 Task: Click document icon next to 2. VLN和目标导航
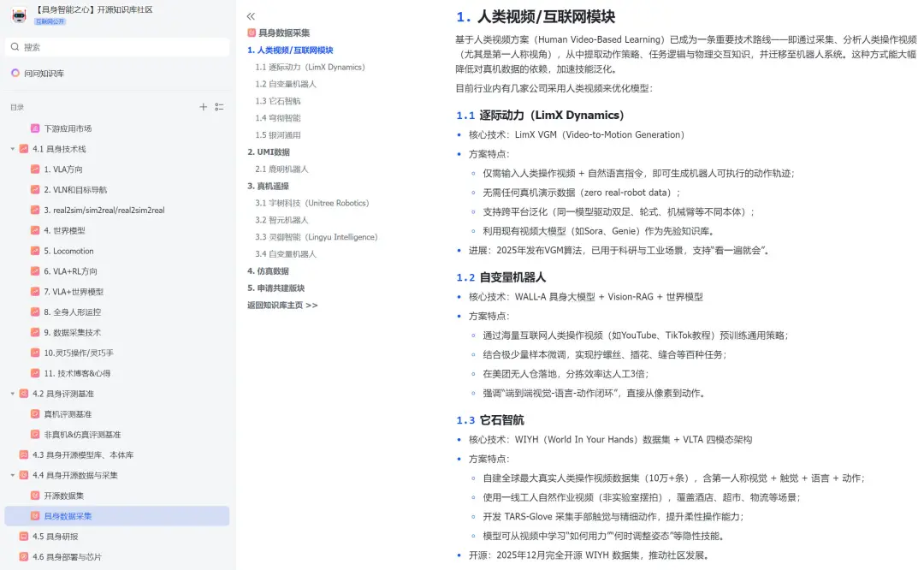35,189
